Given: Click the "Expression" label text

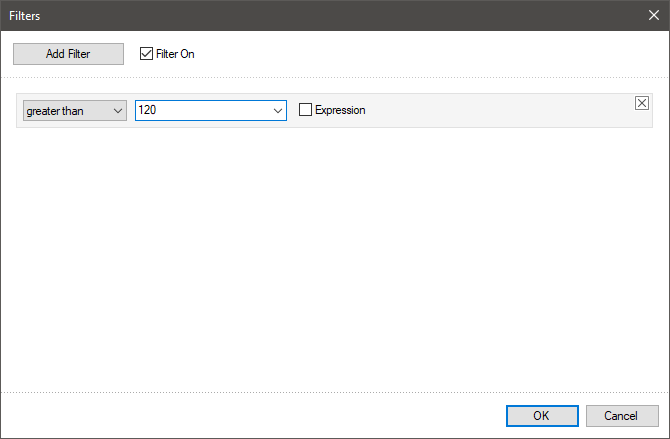Looking at the screenshot, I should (x=340, y=110).
